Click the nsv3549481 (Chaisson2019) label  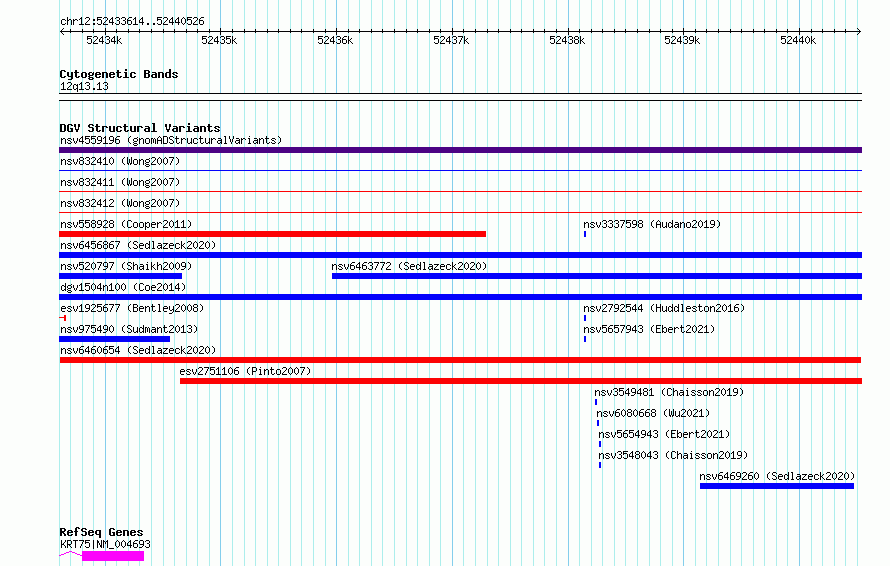pos(669,392)
